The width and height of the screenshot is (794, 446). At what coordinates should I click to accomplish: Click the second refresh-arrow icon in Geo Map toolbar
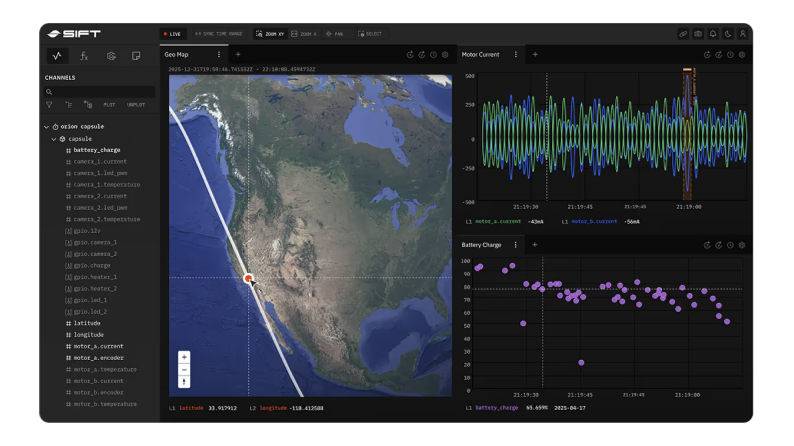click(422, 55)
